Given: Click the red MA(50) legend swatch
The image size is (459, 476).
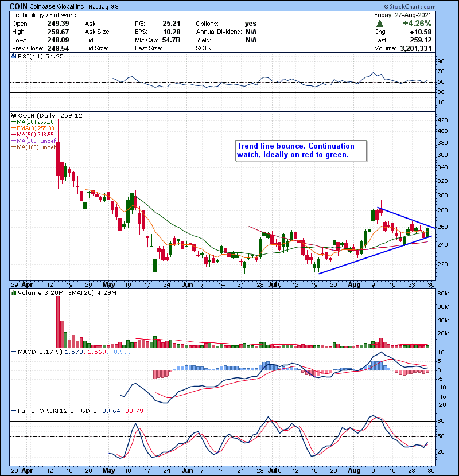Looking at the screenshot, I should pos(14,134).
